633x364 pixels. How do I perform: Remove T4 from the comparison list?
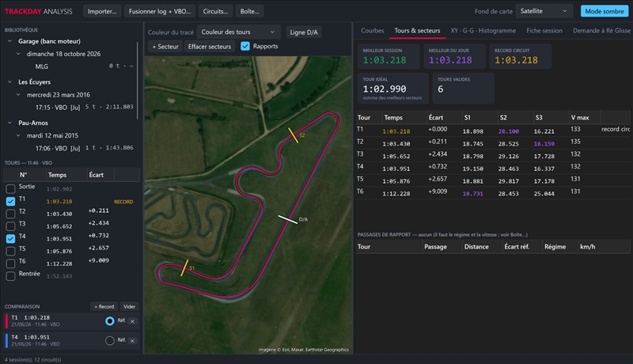point(132,340)
